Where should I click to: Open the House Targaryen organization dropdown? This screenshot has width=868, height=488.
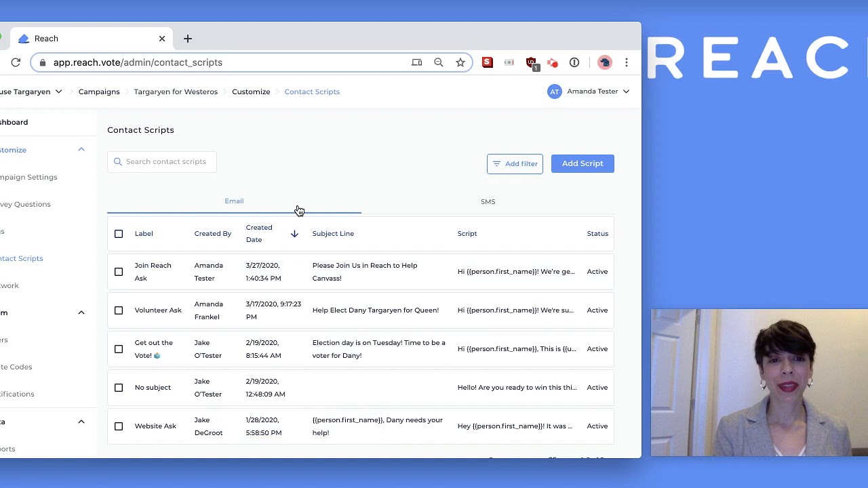(x=31, y=91)
